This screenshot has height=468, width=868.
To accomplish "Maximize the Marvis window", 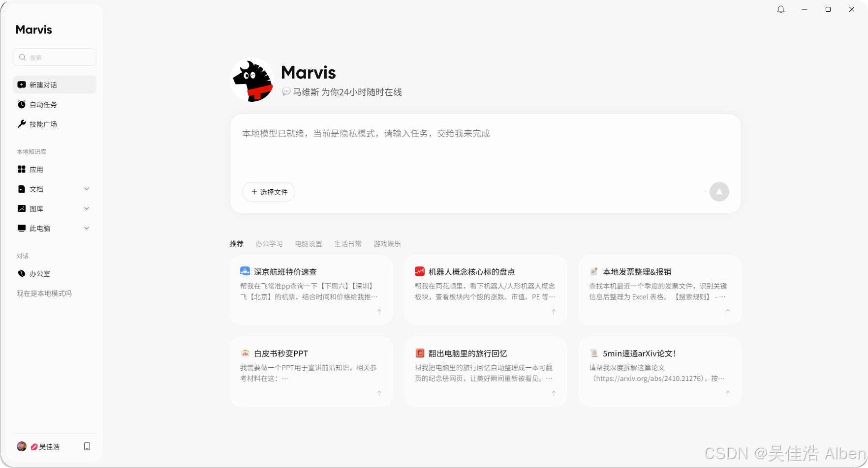I will pyautogui.click(x=828, y=9).
